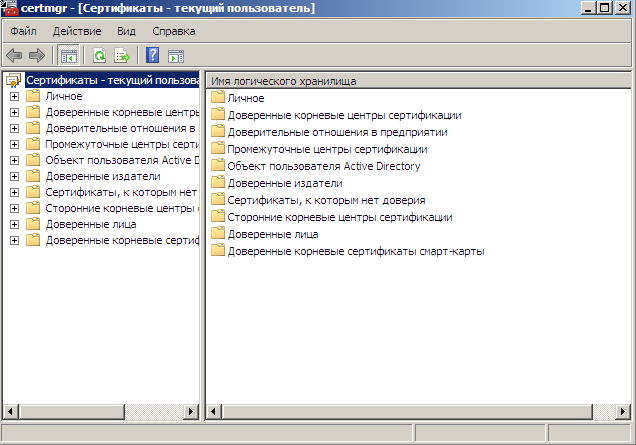636x445 pixels.
Task: Open the Файл menu
Action: coord(23,31)
